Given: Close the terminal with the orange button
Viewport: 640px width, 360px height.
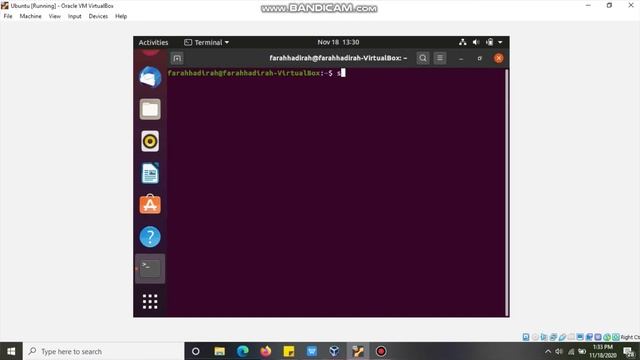Looking at the screenshot, I should click(x=498, y=58).
